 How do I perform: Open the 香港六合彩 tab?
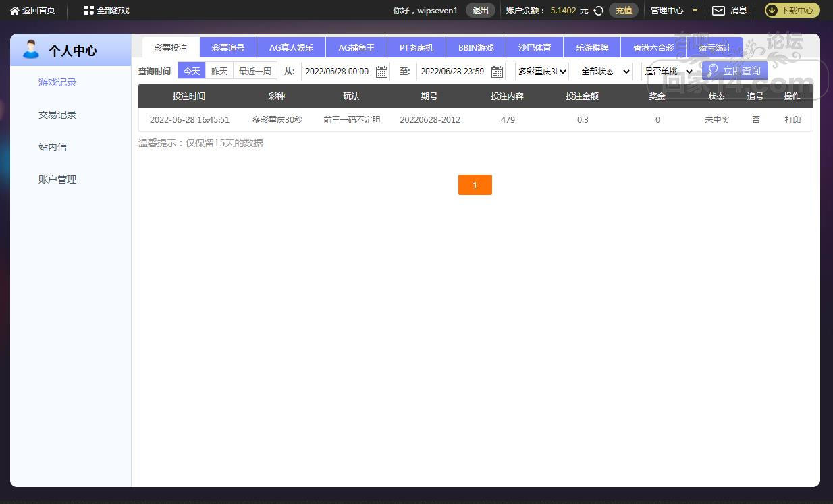tap(653, 48)
